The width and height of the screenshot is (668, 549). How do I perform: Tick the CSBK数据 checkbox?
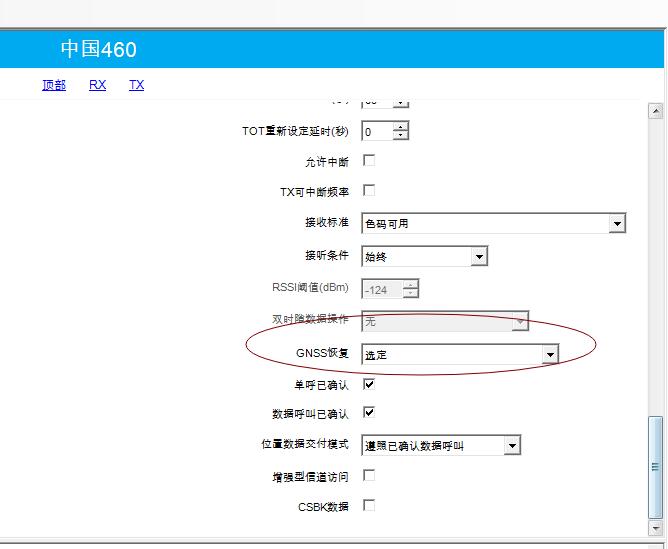[x=369, y=505]
